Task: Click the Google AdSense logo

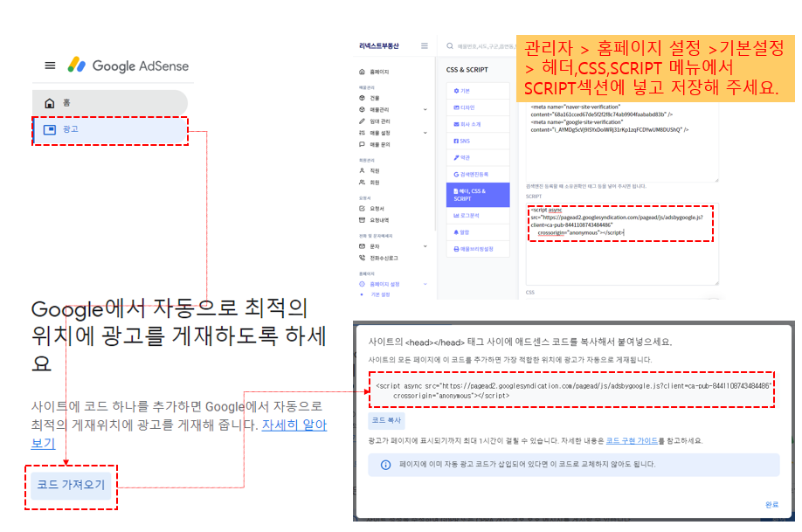Action: (x=128, y=66)
